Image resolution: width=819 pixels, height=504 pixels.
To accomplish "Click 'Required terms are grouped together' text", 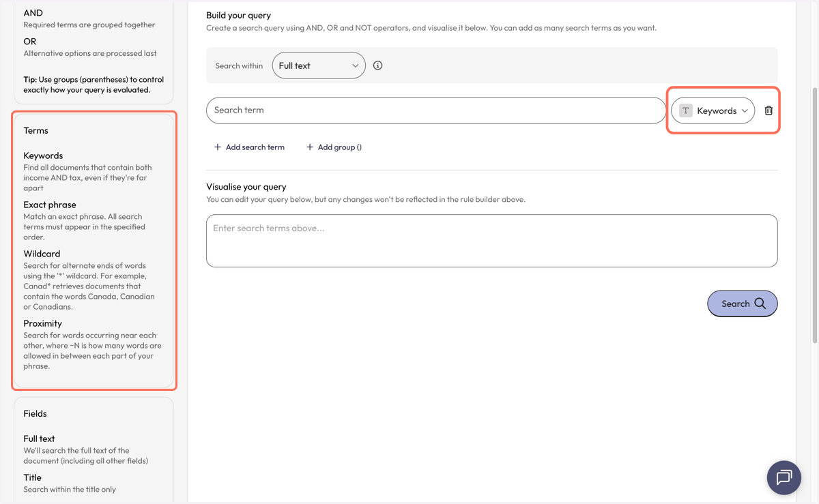I will (x=89, y=25).
